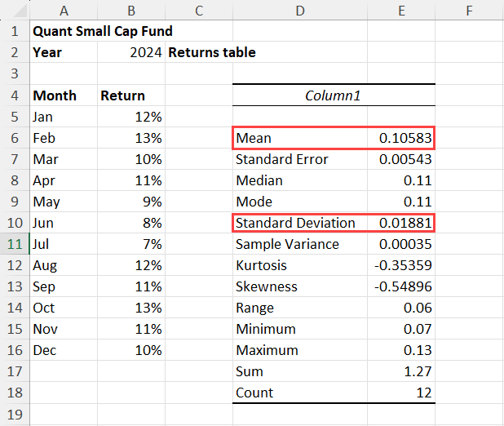
Task: Select the sum value 1.27
Action: (x=401, y=371)
